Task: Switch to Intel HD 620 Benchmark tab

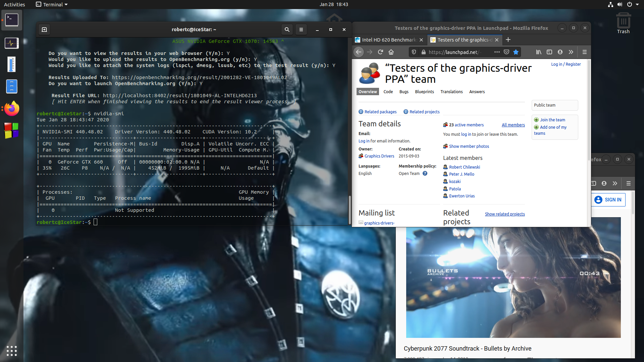Action: 388,40
